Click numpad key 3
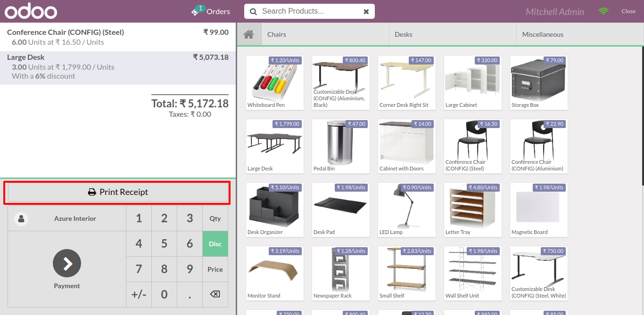 pos(190,218)
